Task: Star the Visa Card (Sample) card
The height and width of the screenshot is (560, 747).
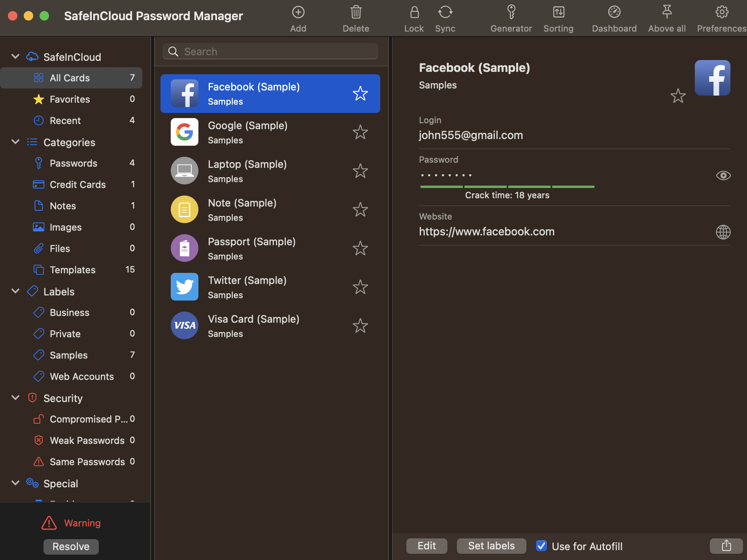Action: tap(360, 325)
